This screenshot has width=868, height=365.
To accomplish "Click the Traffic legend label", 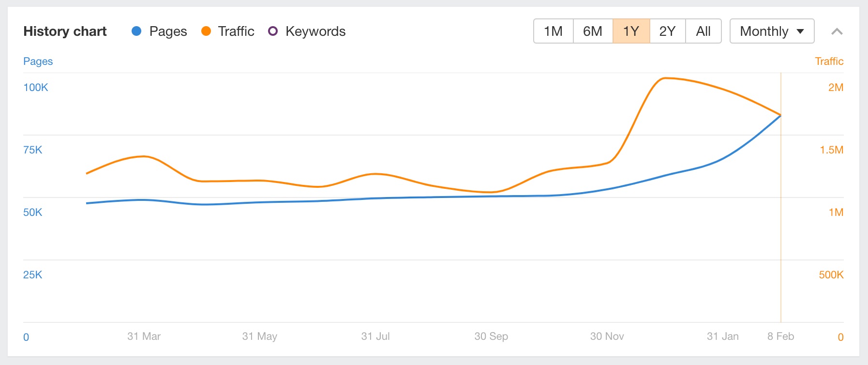I will coord(236,31).
